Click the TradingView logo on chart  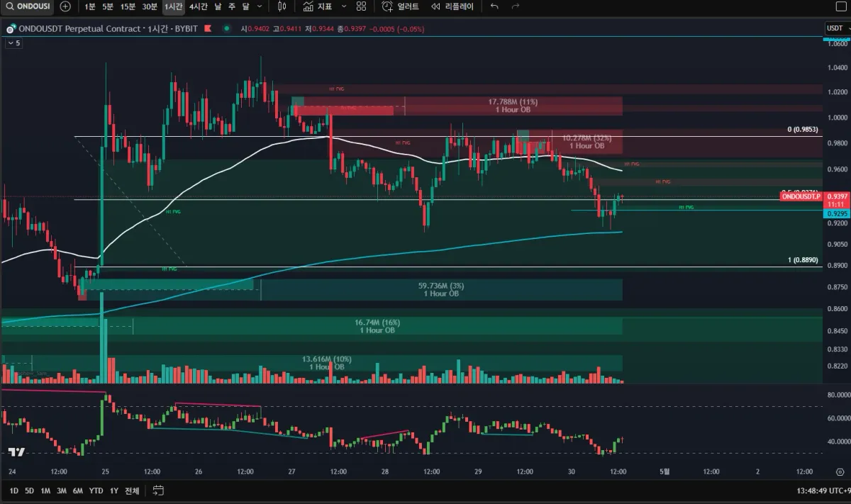tap(17, 452)
